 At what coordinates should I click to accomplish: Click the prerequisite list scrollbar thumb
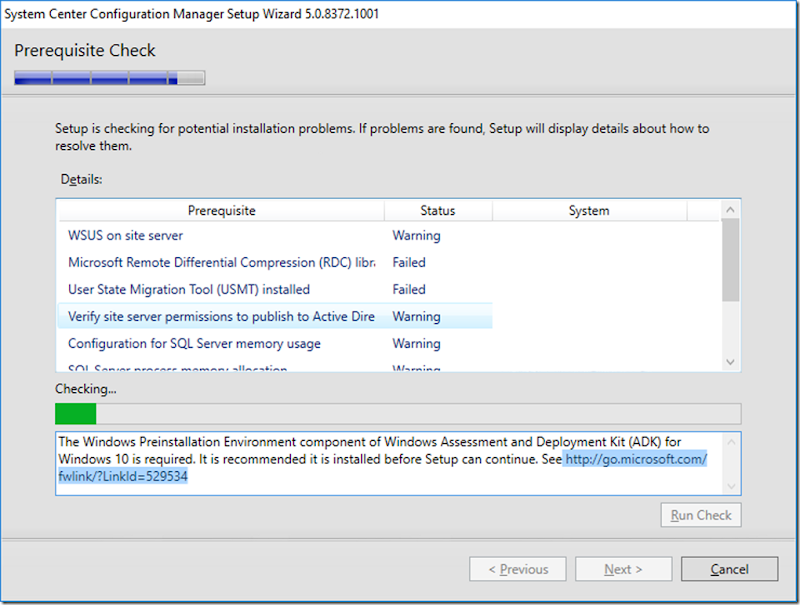click(x=730, y=260)
